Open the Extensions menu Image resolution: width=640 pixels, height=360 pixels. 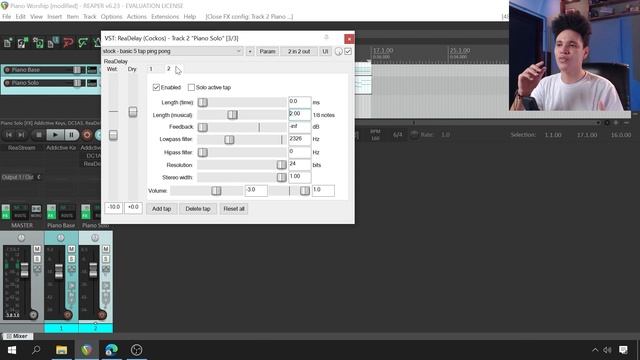(165, 17)
